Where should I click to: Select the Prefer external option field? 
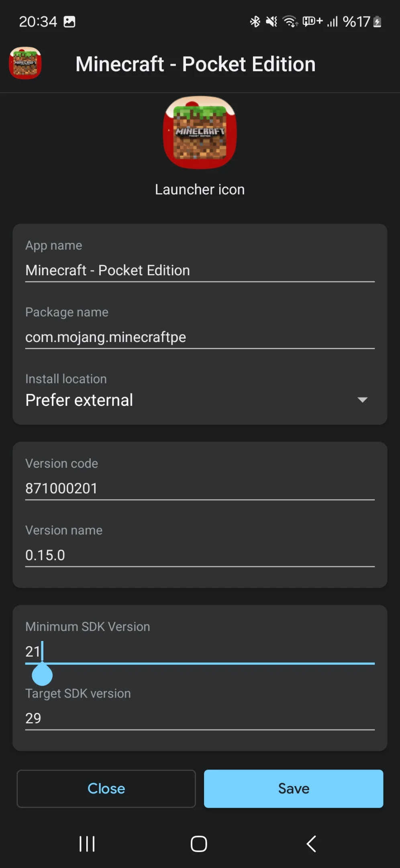coord(200,400)
